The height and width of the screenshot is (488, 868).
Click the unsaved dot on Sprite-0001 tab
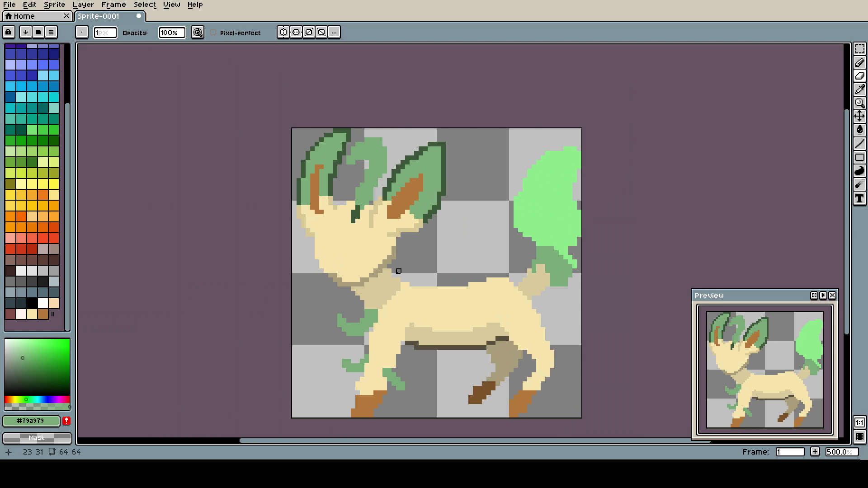point(139,16)
